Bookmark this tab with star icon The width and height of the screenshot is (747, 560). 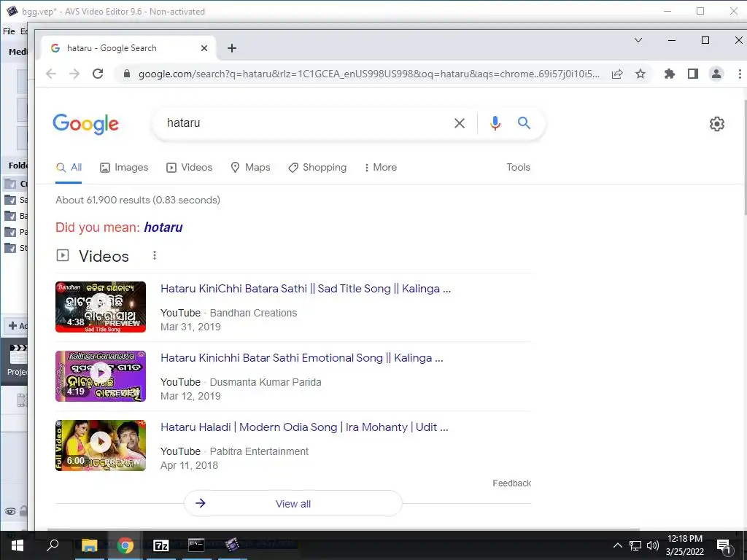(x=640, y=74)
